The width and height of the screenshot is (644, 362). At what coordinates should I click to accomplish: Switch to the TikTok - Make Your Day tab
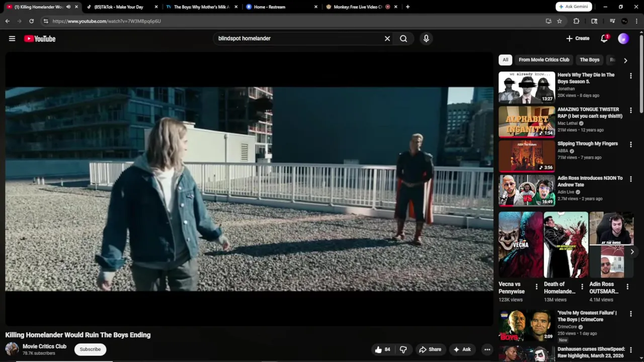click(x=119, y=7)
